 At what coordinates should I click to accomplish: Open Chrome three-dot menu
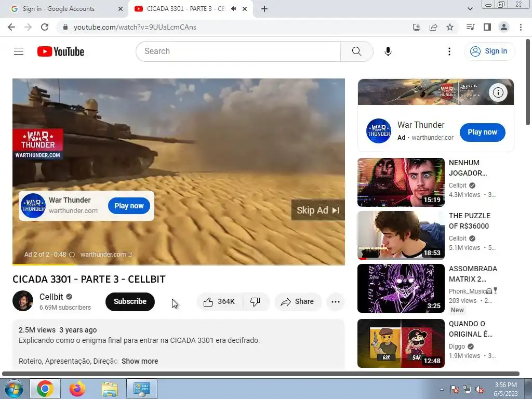[x=521, y=27]
